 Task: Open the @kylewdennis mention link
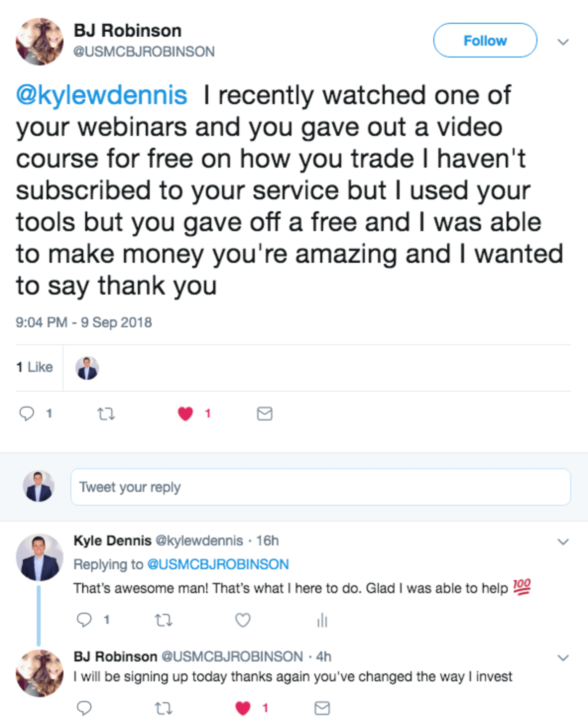[x=102, y=95]
